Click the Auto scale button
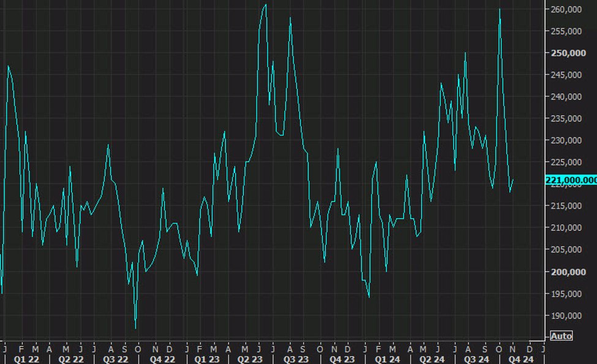 [561, 335]
